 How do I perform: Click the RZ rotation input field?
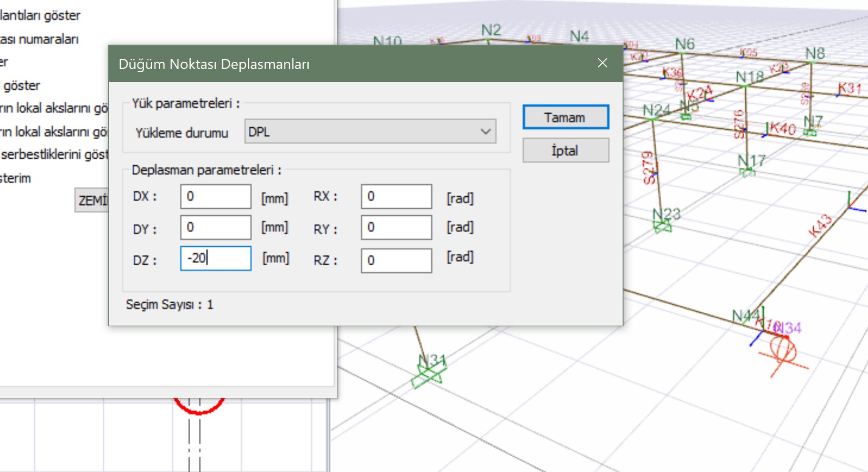tap(396, 260)
